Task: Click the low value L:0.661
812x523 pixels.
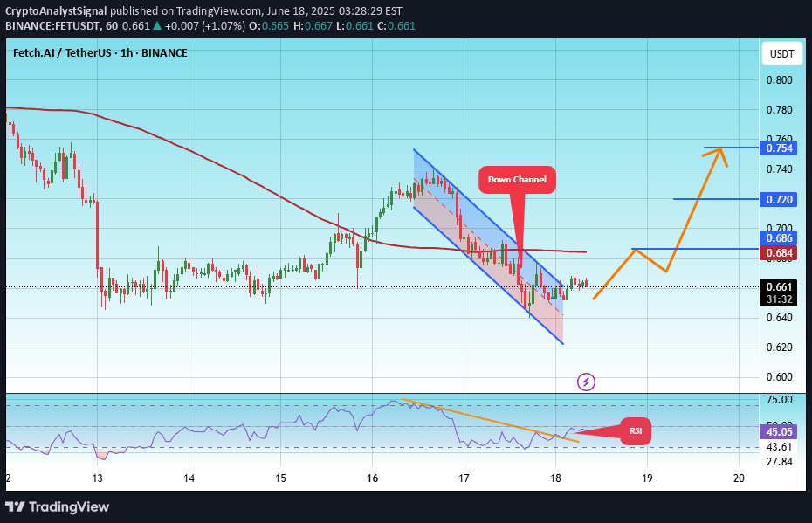Action: [x=354, y=26]
